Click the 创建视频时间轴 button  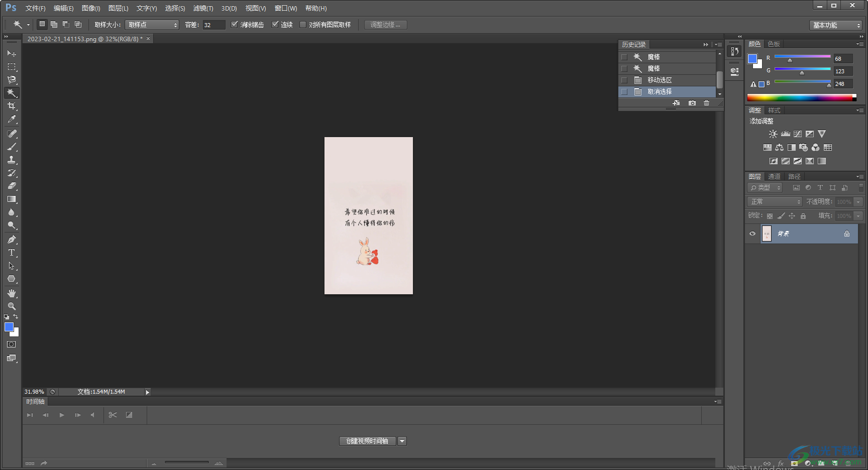click(368, 441)
